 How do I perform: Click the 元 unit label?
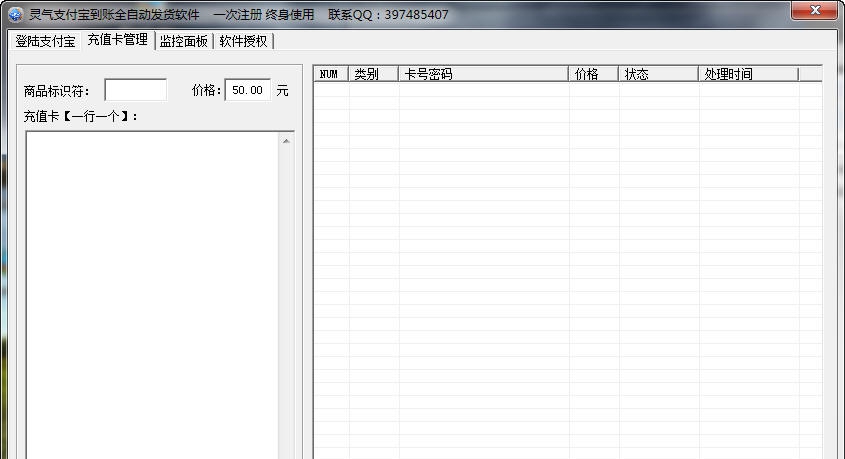pos(282,91)
